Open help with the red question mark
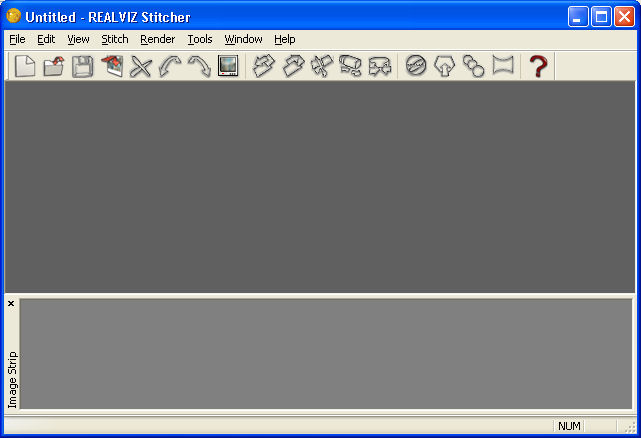This screenshot has width=641, height=438. point(538,66)
